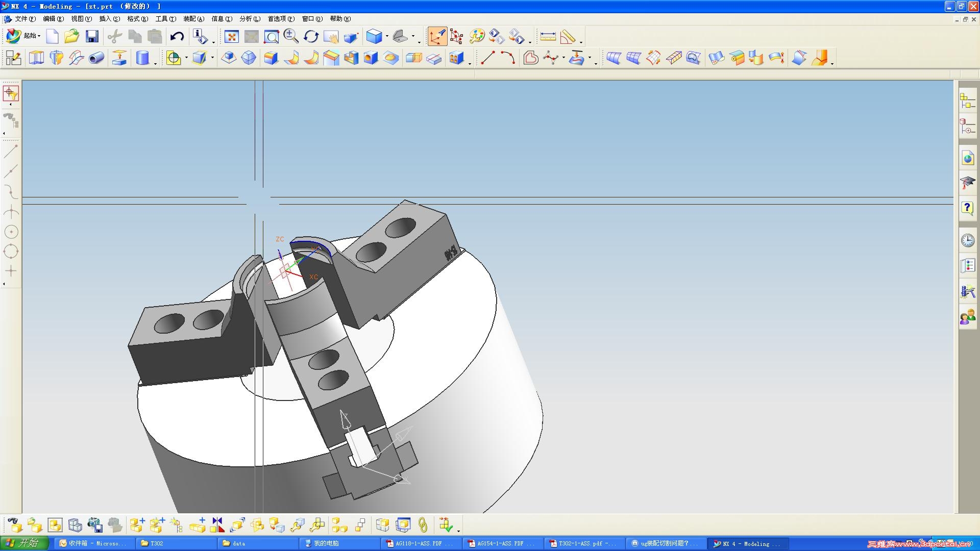Image resolution: width=980 pixels, height=551 pixels.
Task: Click the Undo arrow icon
Action: pos(177,36)
